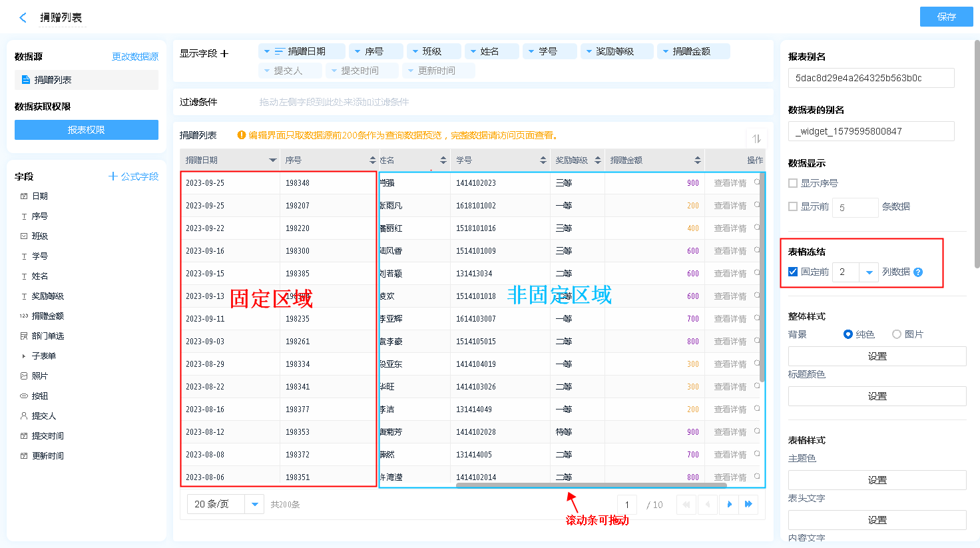This screenshot has width=980, height=548.
Task: Click plus icon to add 显示字段
Action: tap(224, 54)
